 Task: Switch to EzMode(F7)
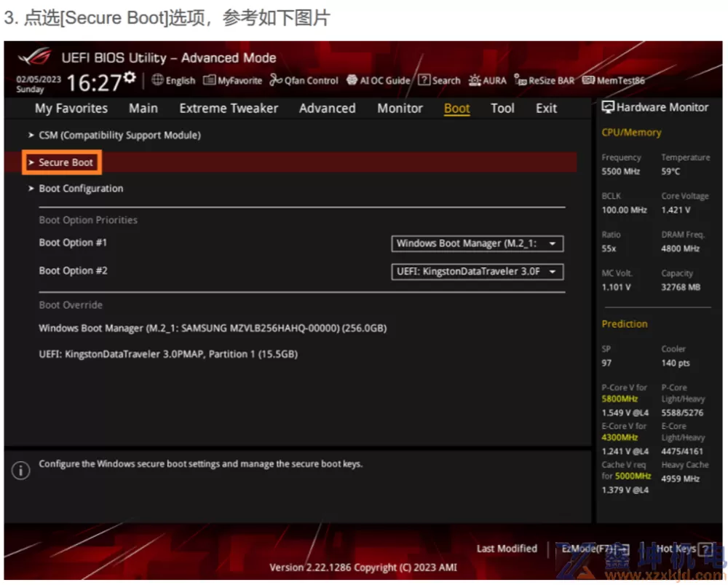[596, 549]
